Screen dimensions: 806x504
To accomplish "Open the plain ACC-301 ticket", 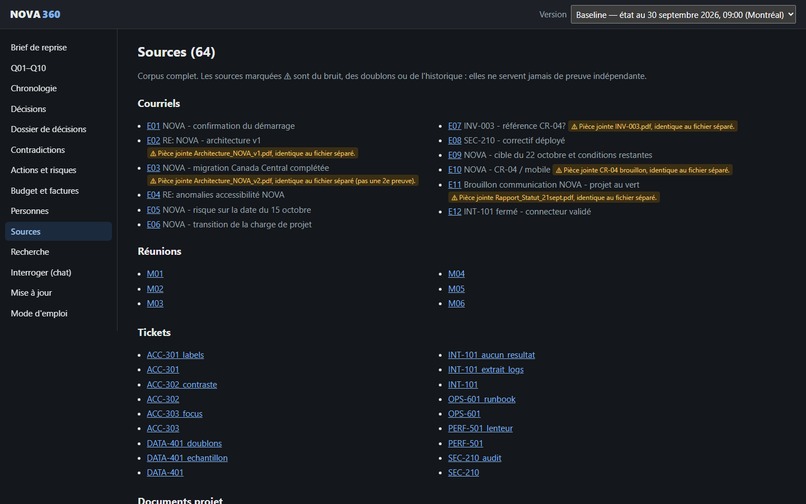I will point(163,370).
